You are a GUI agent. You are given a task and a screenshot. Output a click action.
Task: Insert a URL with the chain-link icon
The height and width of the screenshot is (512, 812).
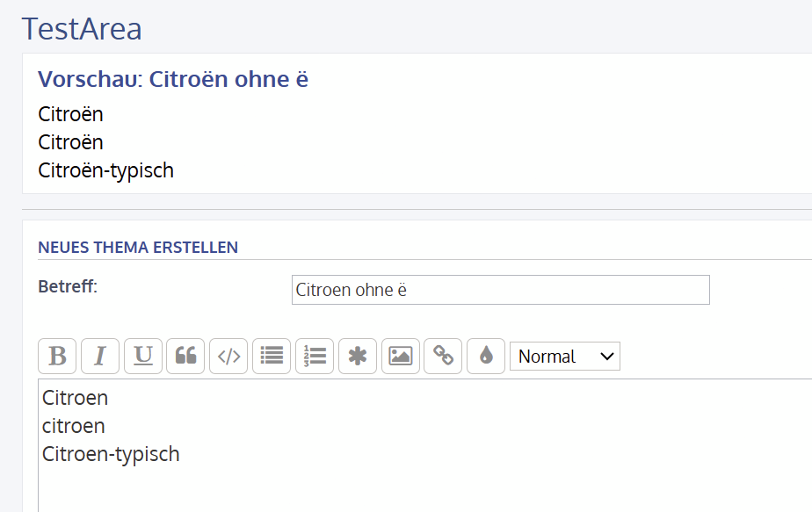tap(444, 357)
